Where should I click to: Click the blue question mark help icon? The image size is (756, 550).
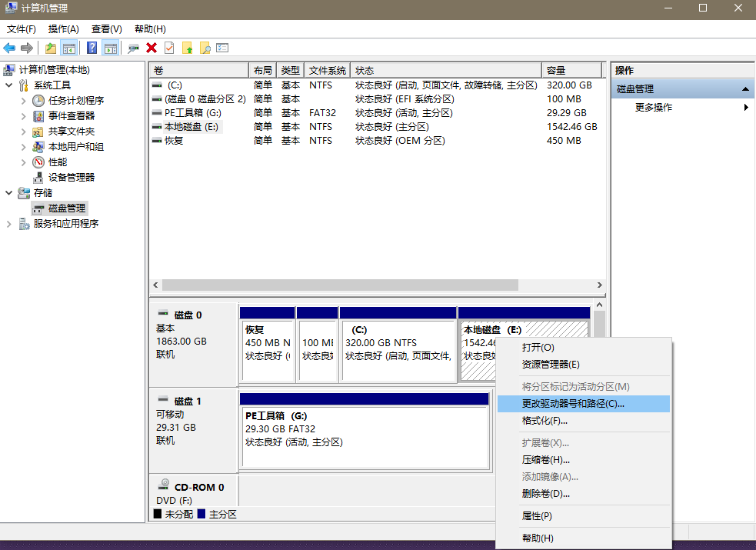coord(92,48)
